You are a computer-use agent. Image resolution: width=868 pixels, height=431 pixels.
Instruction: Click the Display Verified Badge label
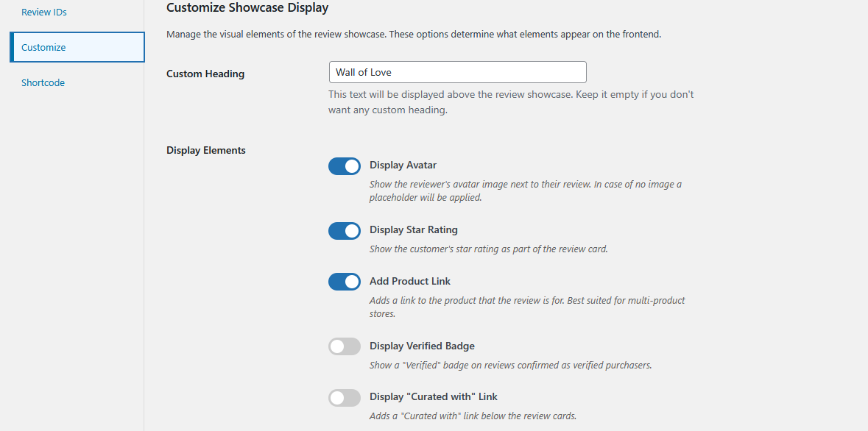click(421, 345)
